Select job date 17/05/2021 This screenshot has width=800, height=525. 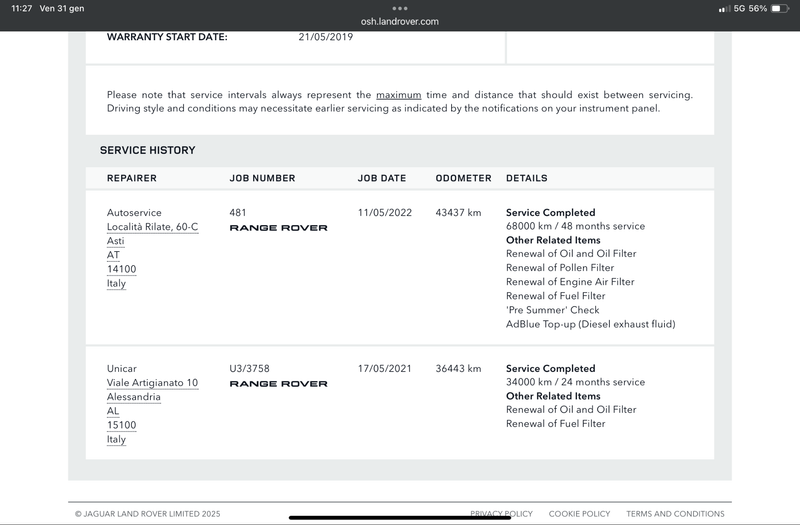[x=384, y=369]
